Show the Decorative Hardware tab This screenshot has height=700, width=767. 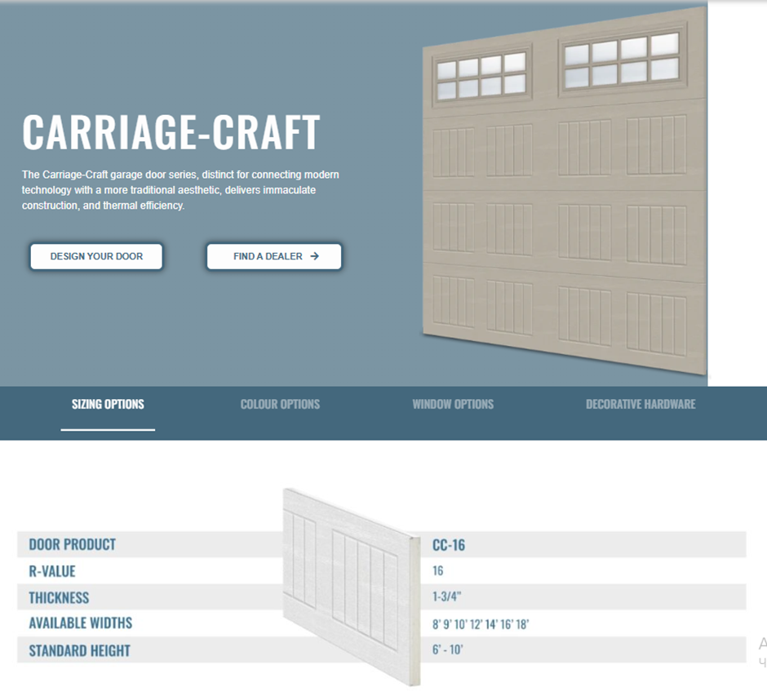pyautogui.click(x=641, y=405)
